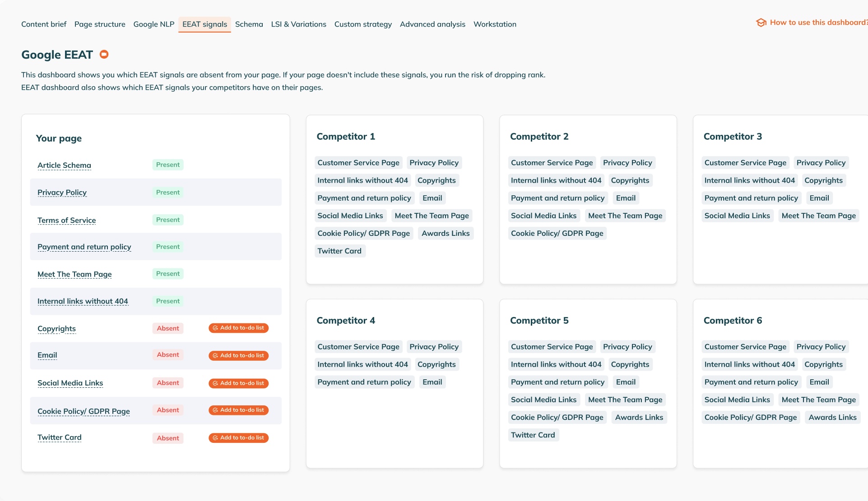The height and width of the screenshot is (501, 868).
Task: Add Copyrights to to-do list
Action: click(x=238, y=328)
